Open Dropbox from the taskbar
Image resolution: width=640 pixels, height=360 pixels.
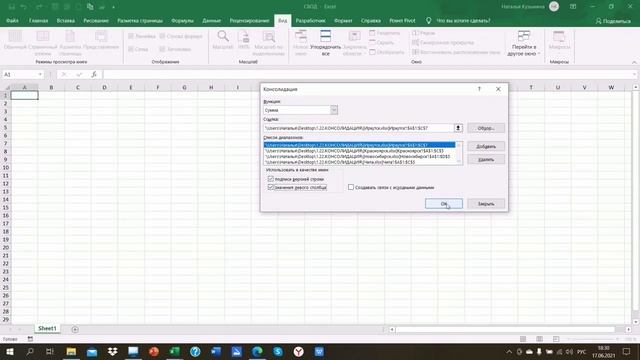point(113,351)
